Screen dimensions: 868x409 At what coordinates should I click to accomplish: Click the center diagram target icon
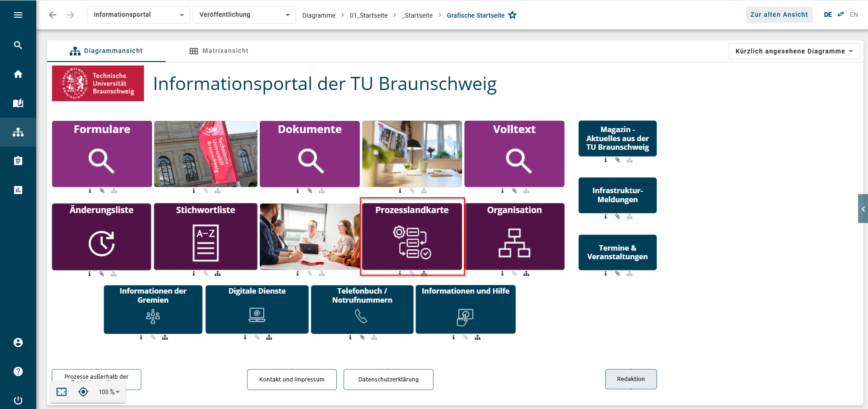83,392
